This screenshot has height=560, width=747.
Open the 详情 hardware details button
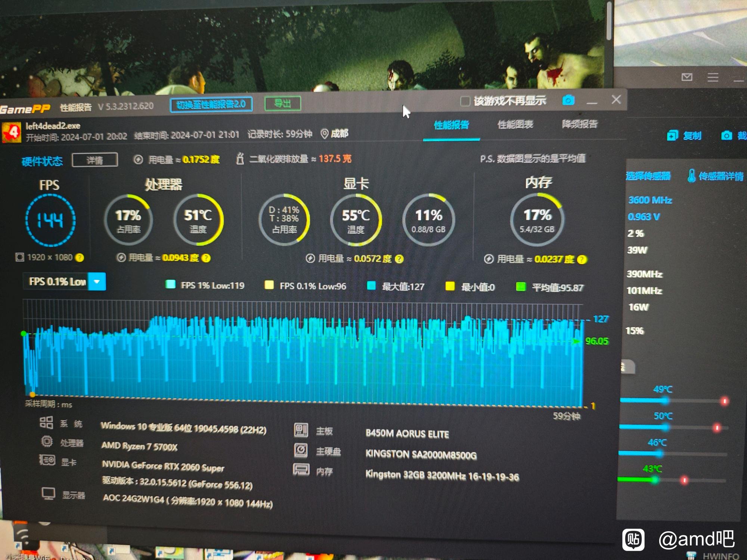coord(95,160)
